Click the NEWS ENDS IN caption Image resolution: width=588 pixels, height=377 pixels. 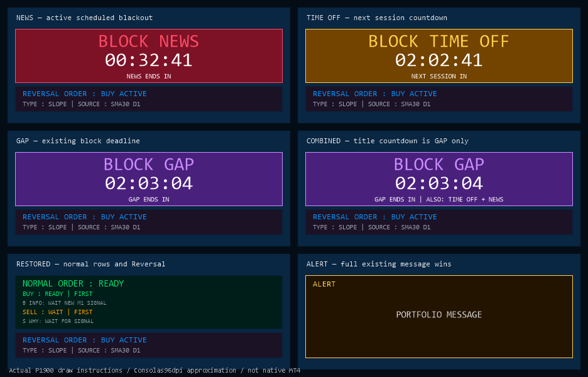148,76
